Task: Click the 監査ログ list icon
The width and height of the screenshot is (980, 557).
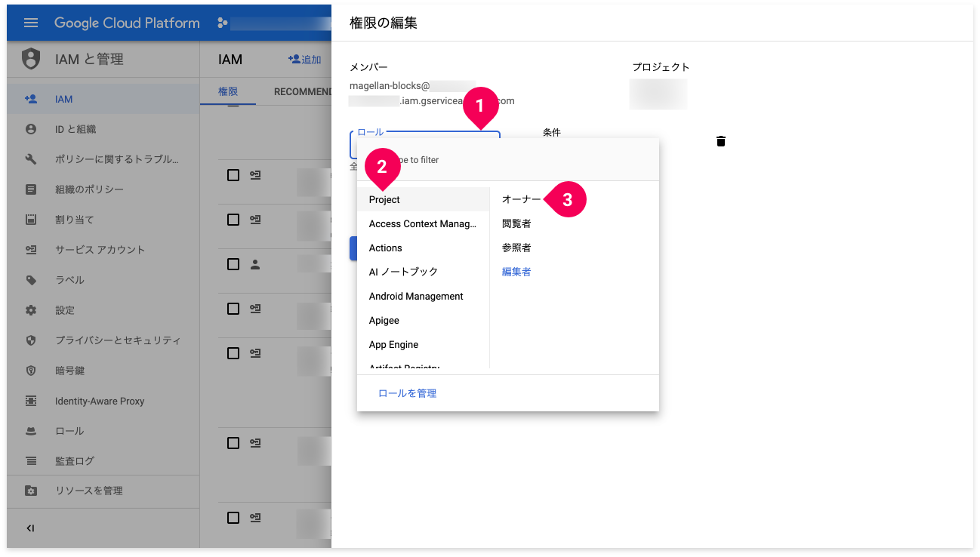Action: (31, 460)
